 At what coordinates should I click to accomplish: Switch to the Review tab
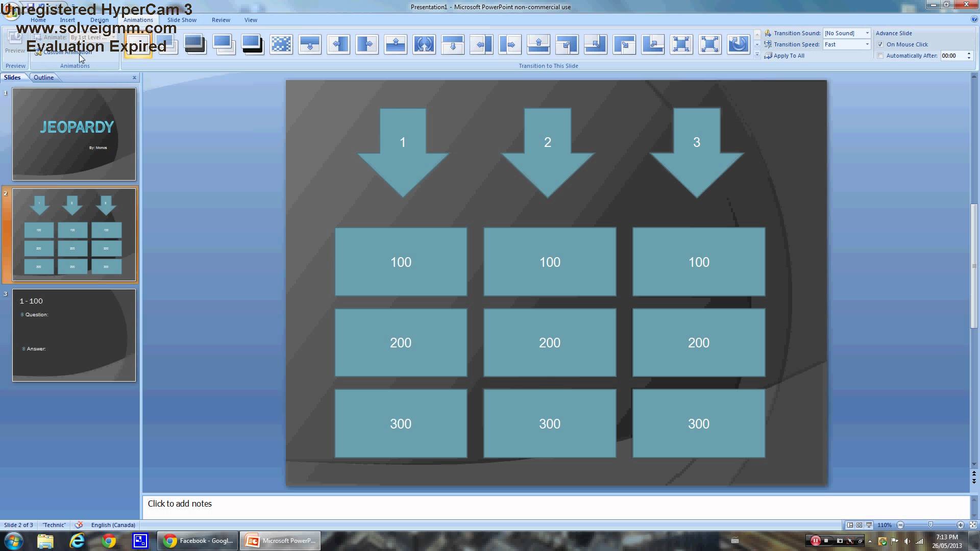(220, 20)
